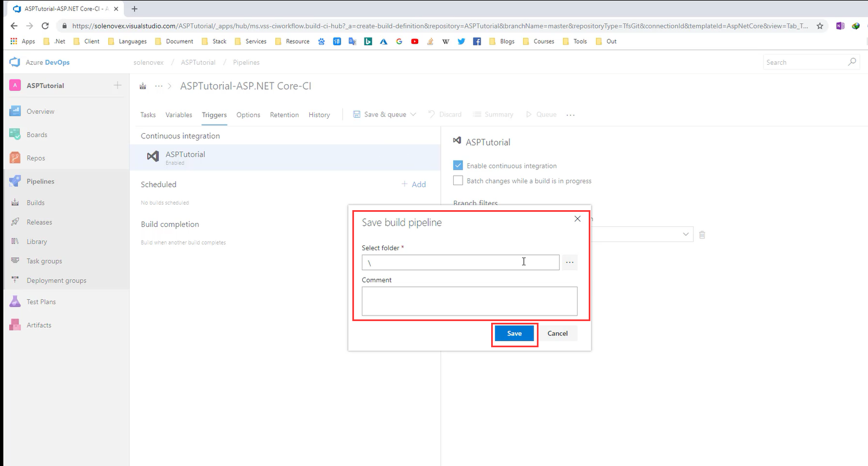The width and height of the screenshot is (868, 466).
Task: Open Builds under Pipelines
Action: [35, 203]
